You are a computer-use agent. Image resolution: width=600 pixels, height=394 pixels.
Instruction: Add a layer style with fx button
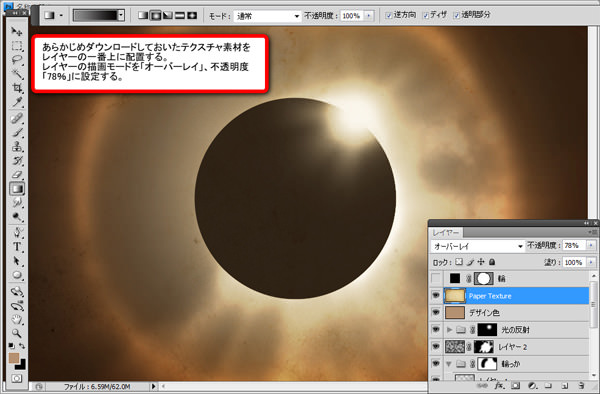point(499,386)
